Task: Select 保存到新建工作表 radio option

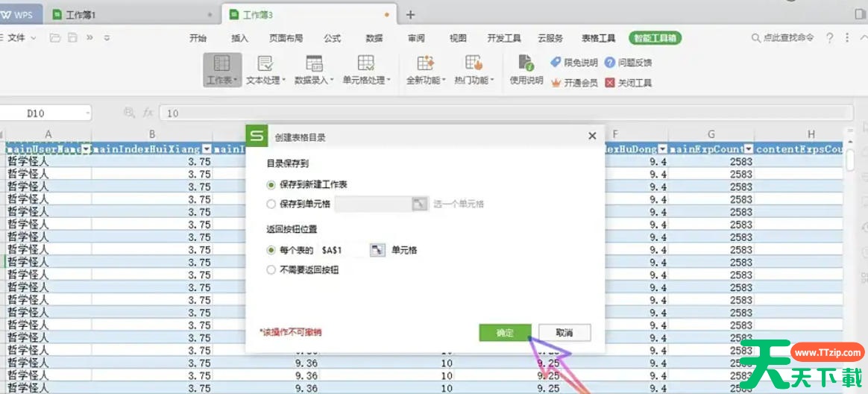Action: click(x=271, y=184)
